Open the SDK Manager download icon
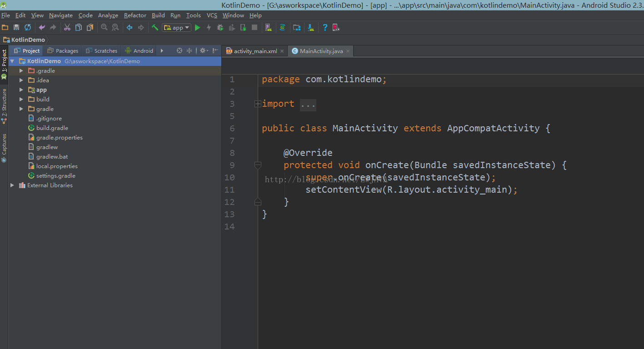The image size is (644, 349). coord(310,28)
